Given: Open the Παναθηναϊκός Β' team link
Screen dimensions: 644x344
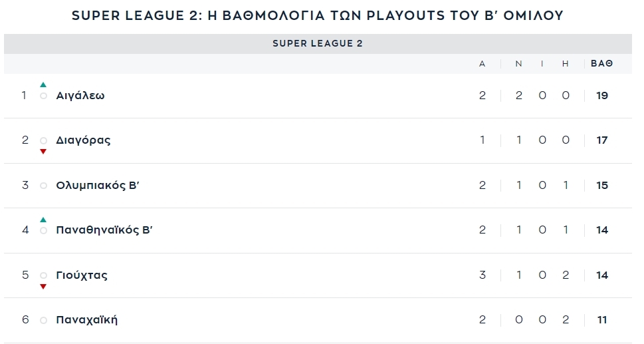Looking at the screenshot, I should [x=104, y=230].
